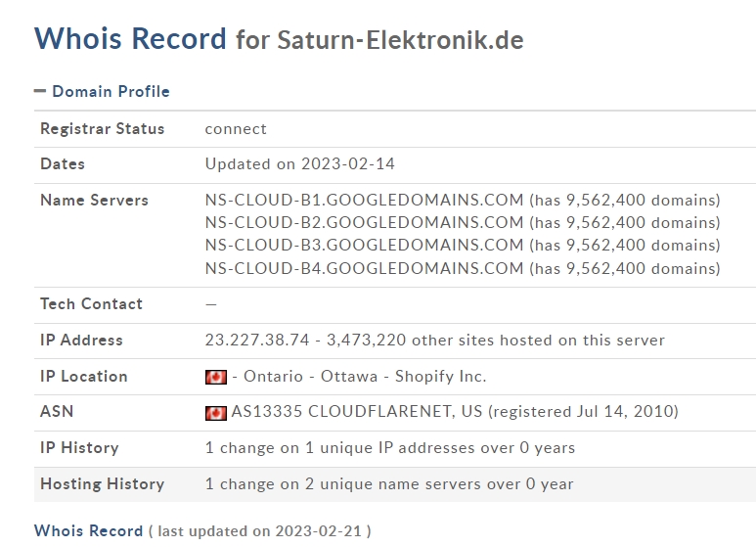The width and height of the screenshot is (756, 547).
Task: Click Saturn-Elektronik.de in page title
Action: [x=400, y=39]
